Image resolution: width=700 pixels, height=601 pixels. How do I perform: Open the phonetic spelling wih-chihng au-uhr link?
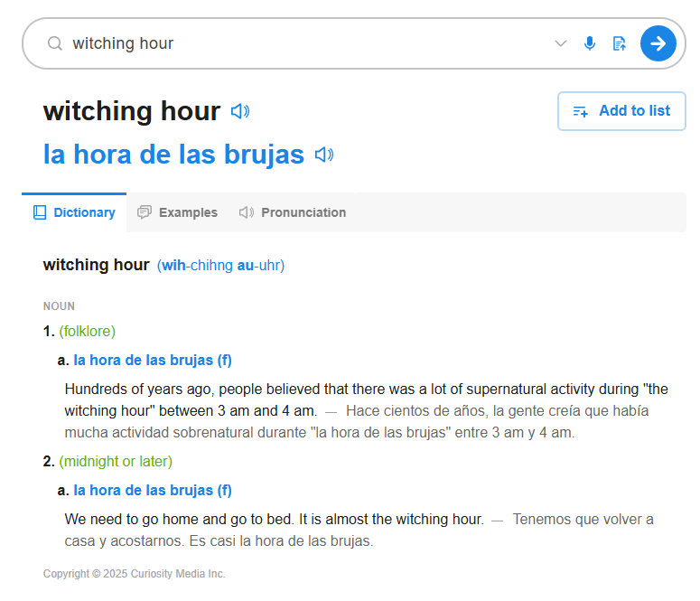click(220, 265)
